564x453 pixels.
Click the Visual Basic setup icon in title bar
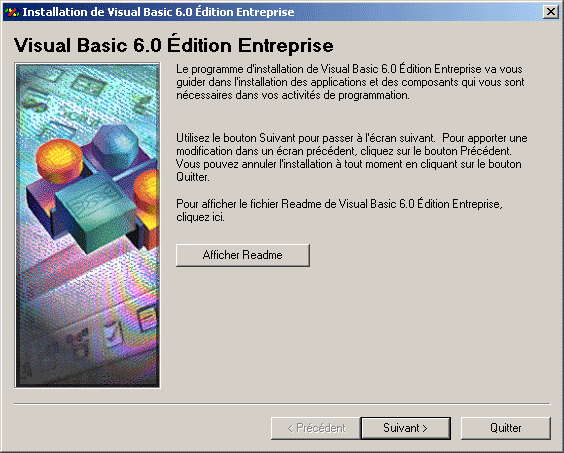coord(12,12)
